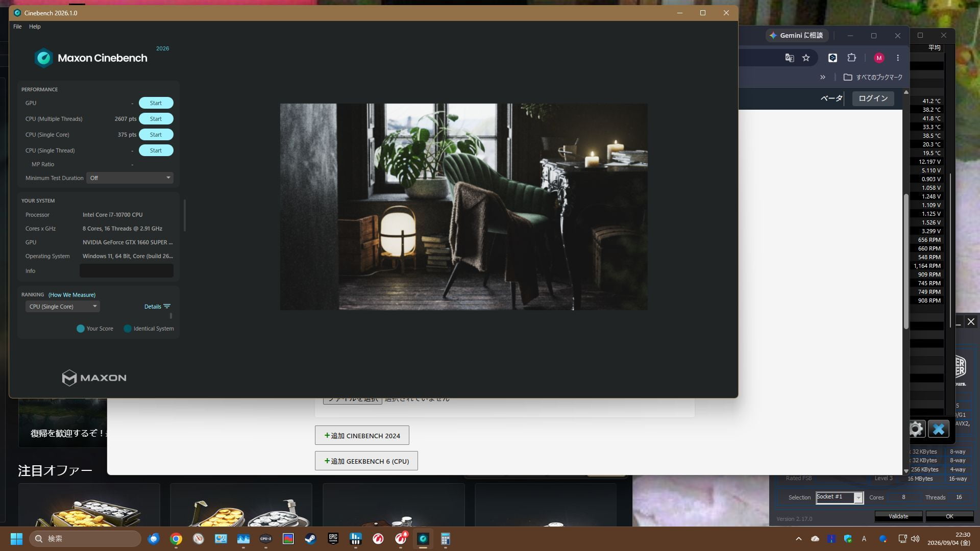Open the Calculator icon on the taskbar
The image size is (980, 551).
[x=446, y=539]
